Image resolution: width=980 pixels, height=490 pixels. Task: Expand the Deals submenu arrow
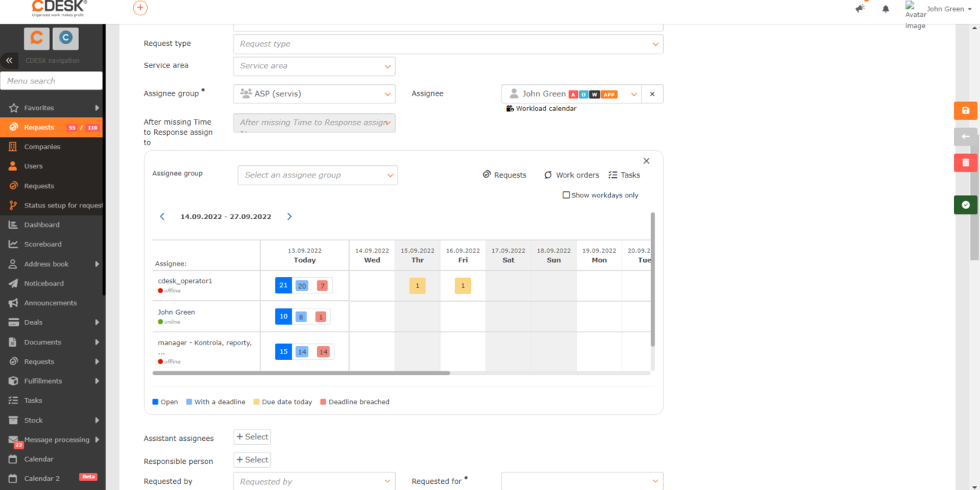point(97,322)
